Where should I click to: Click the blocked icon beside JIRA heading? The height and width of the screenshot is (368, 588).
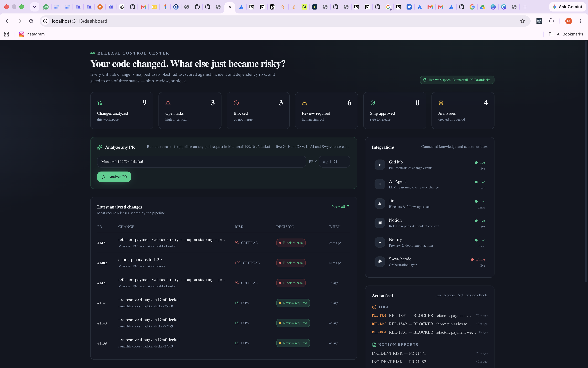click(x=374, y=307)
